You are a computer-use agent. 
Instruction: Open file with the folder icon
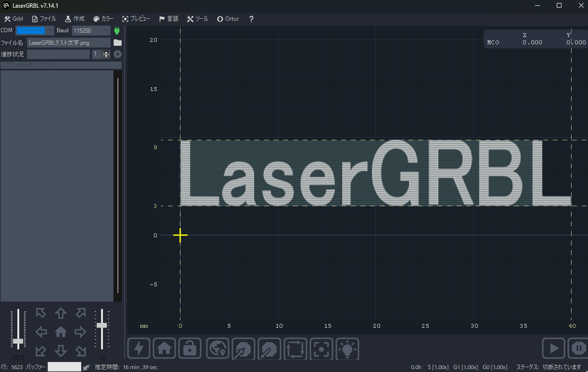pyautogui.click(x=117, y=42)
